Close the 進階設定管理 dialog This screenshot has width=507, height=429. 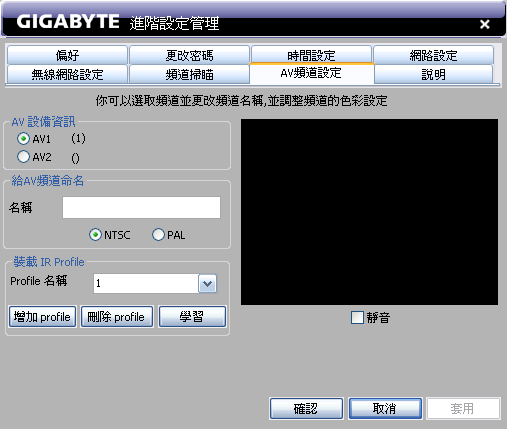[x=484, y=24]
